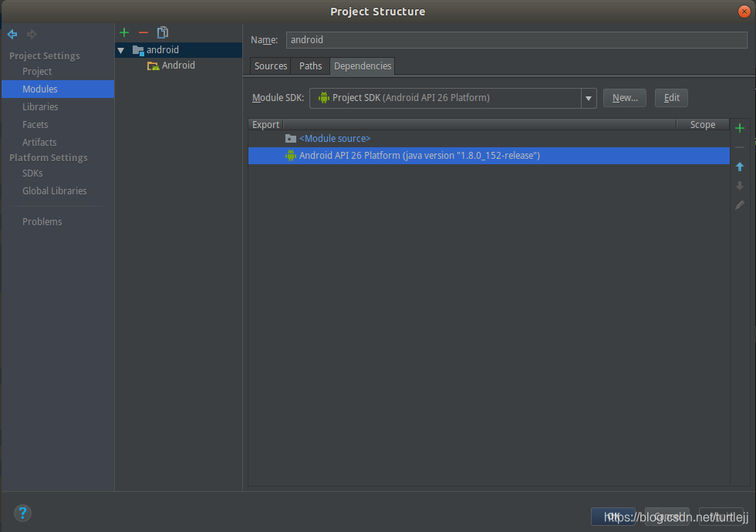Open the Libraries settings section
The image size is (756, 532).
click(40, 107)
